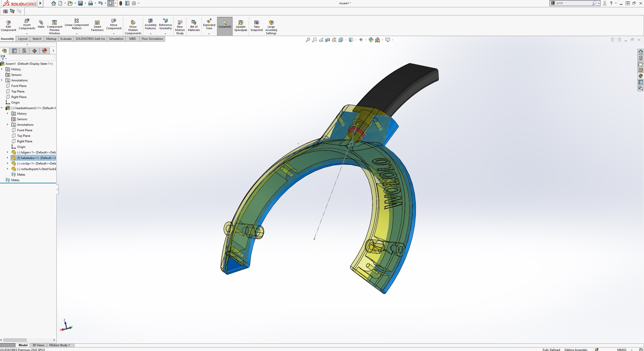The image size is (644, 351).
Task: Expand more FeatureManager tabs with the chevron
Action: 53,51
